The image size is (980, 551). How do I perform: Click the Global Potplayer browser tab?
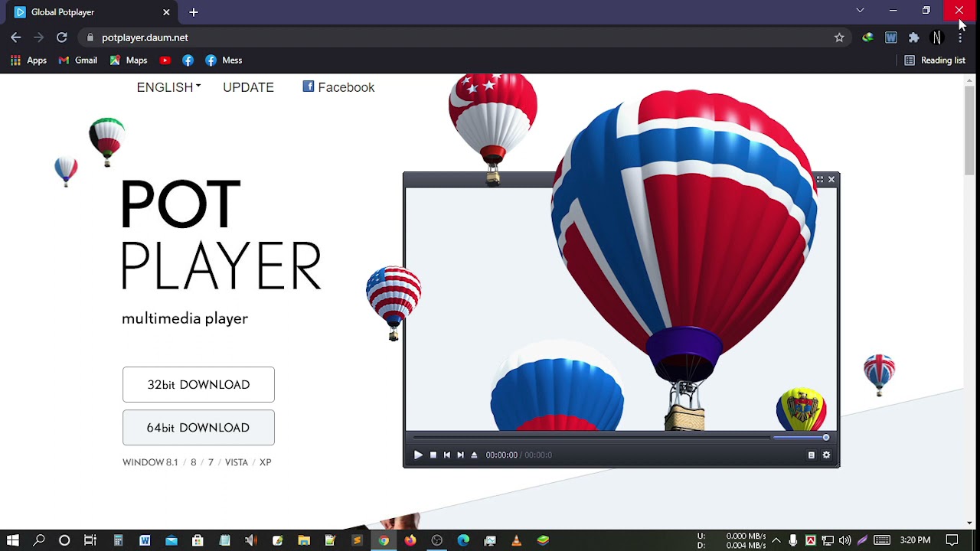(x=92, y=12)
